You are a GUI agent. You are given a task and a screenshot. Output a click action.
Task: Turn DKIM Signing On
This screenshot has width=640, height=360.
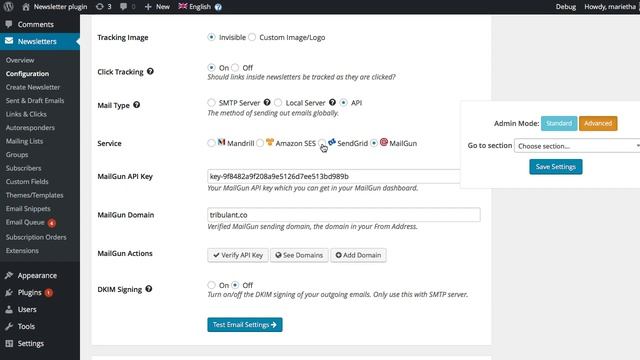211,285
